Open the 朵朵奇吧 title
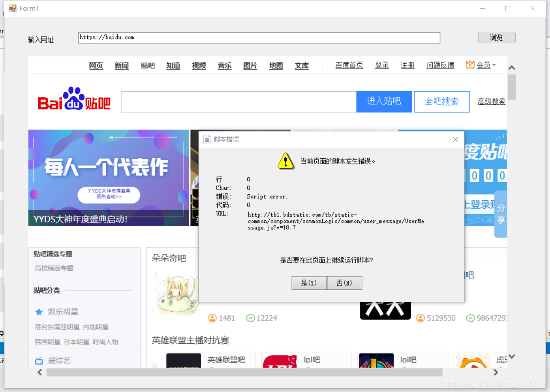 tap(169, 258)
